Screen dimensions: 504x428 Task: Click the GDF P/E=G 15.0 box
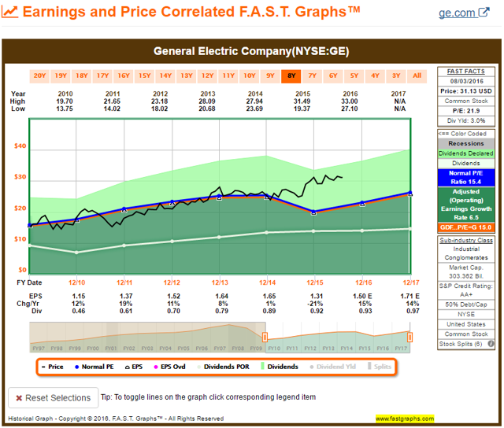pos(466,227)
